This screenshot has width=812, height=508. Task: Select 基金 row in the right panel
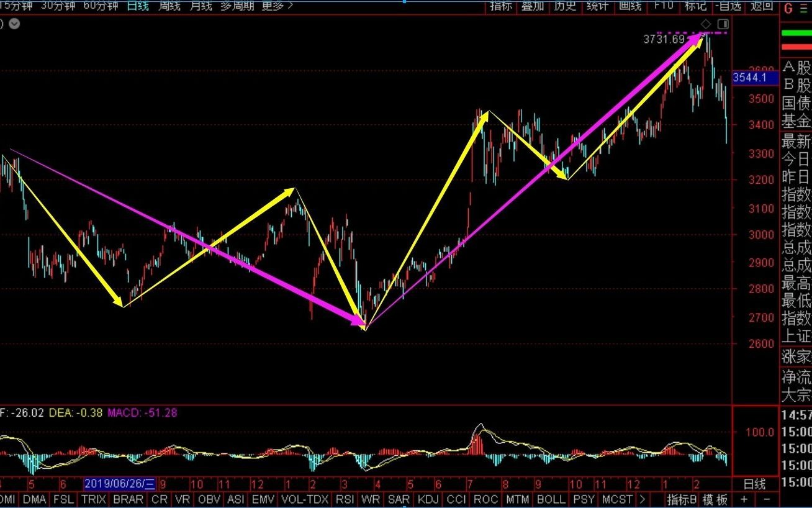pyautogui.click(x=796, y=120)
